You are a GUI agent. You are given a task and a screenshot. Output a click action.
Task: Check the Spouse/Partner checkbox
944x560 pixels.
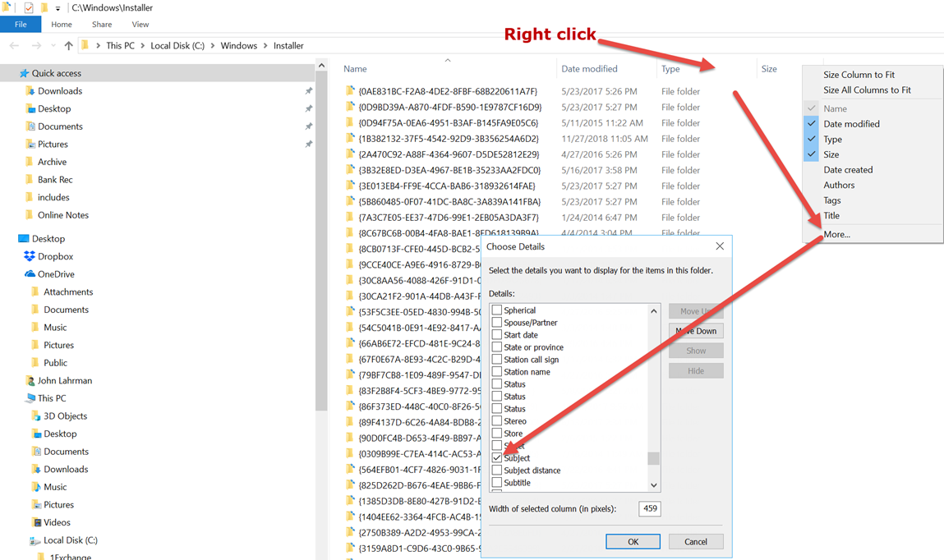(x=497, y=323)
